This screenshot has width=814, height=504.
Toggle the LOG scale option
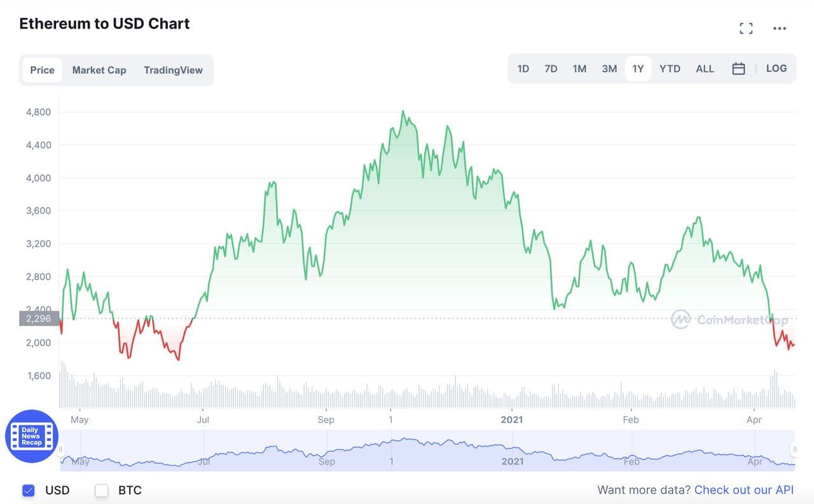point(776,69)
